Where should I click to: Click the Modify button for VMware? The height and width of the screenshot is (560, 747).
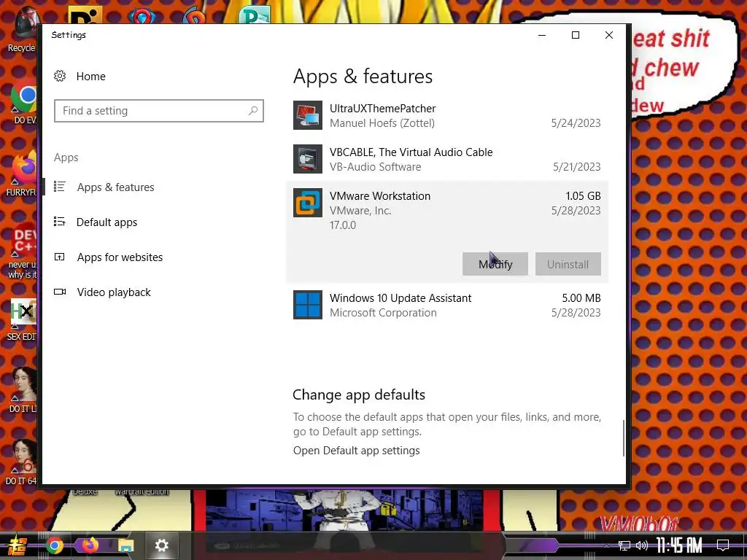[495, 264]
